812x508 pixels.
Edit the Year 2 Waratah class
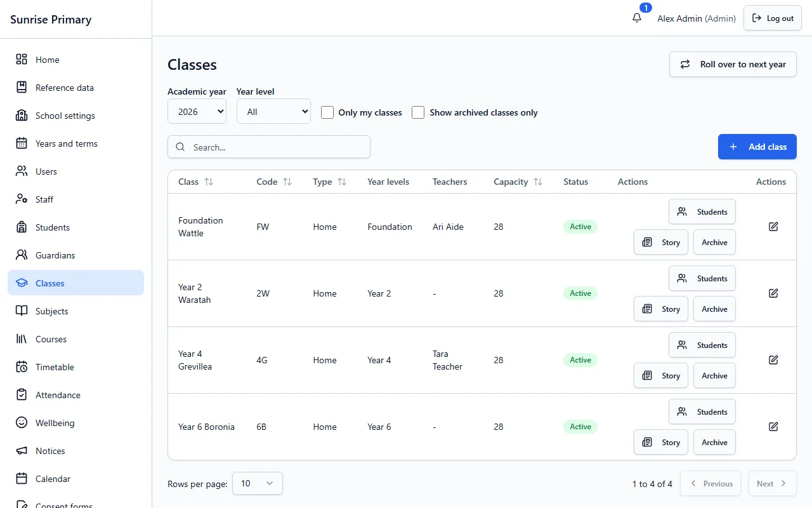773,293
